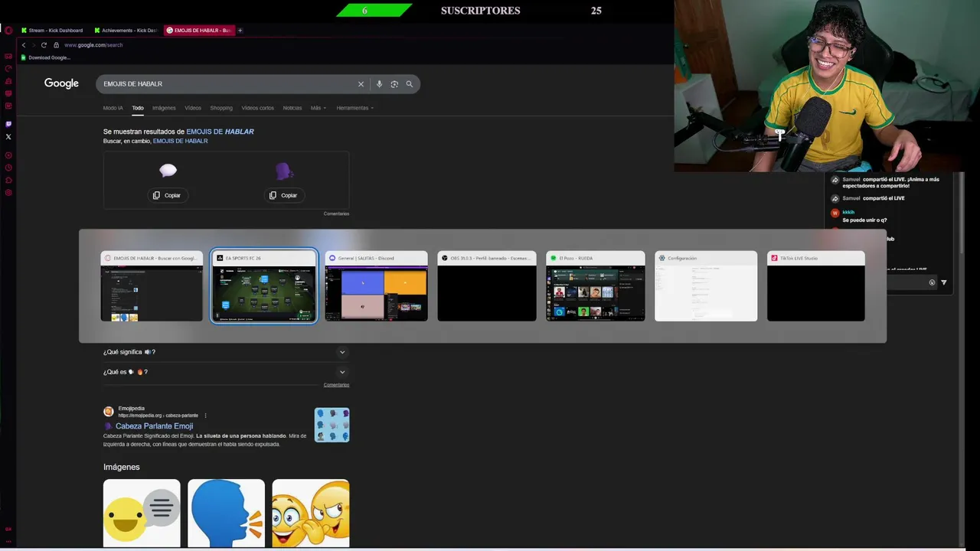Click the purple speaking head emoji

click(x=284, y=171)
